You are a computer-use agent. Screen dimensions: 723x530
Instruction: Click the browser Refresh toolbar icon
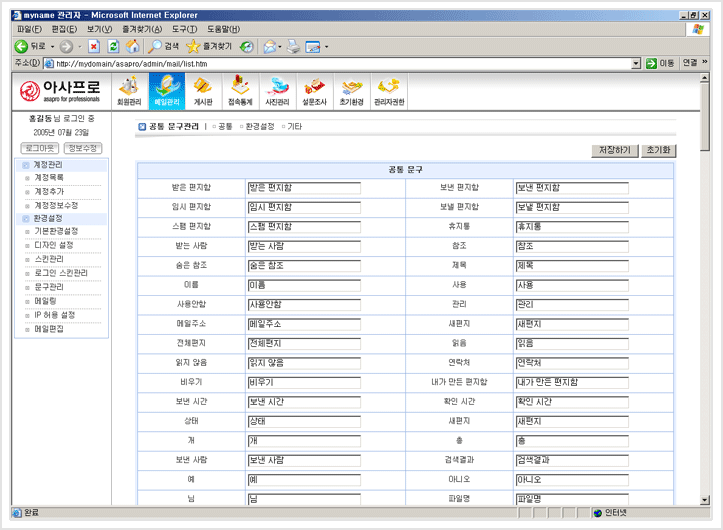(113, 46)
